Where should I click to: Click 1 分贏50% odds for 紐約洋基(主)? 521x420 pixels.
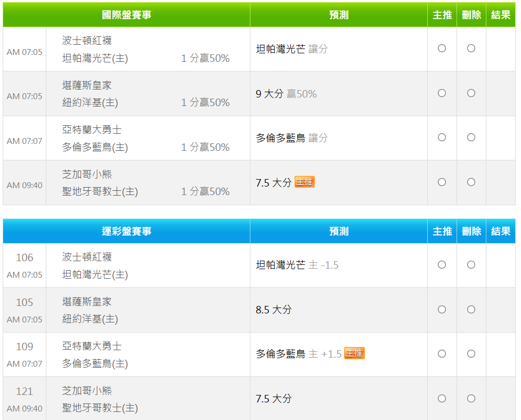point(205,102)
